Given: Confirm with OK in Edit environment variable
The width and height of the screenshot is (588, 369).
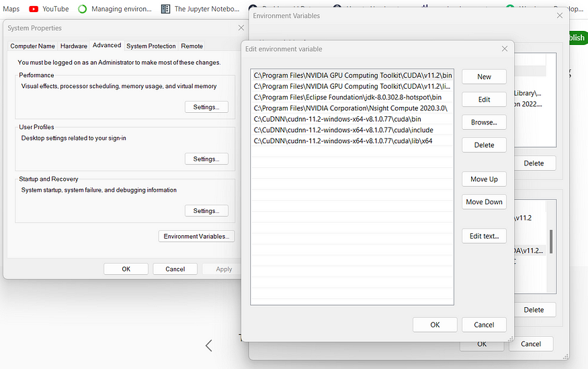Looking at the screenshot, I should tap(435, 325).
